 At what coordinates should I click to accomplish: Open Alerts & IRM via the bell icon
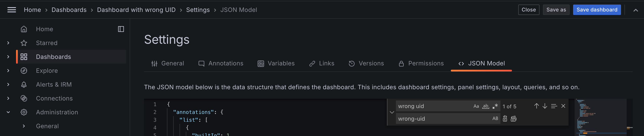point(24,84)
